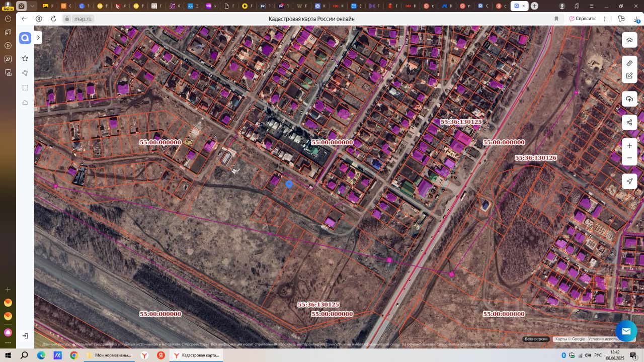This screenshot has height=362, width=644.
Task: Switch to the first tab with picture icon
Action: (x=48, y=6)
